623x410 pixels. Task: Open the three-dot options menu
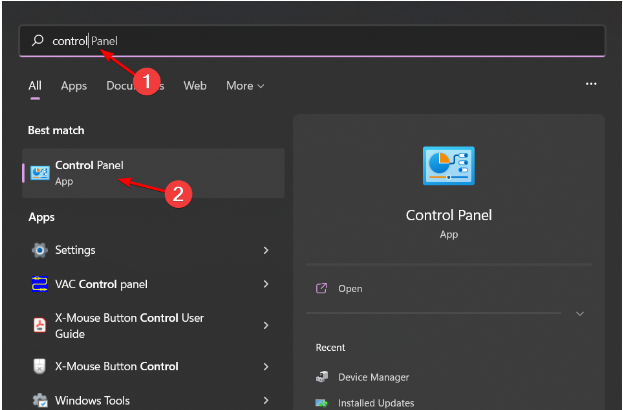click(x=591, y=84)
